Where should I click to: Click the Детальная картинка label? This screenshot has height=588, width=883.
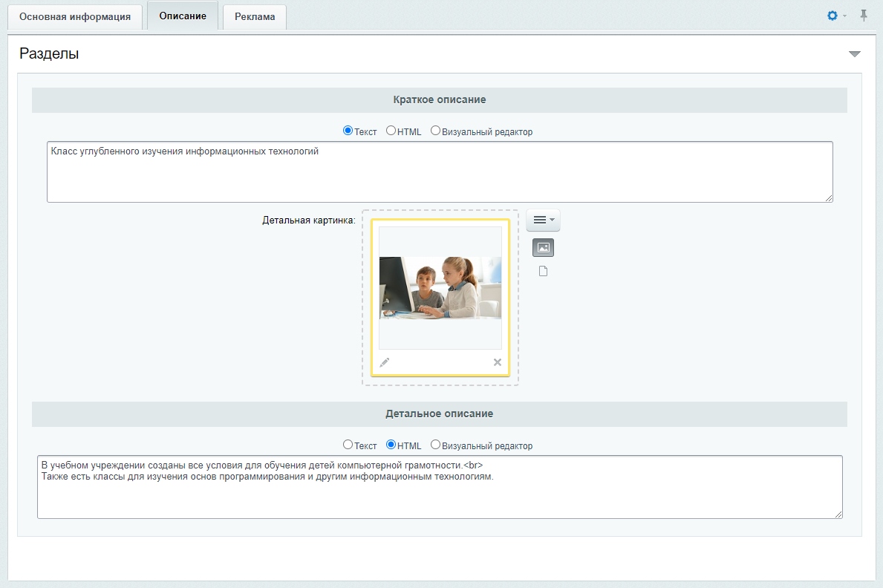pos(309,220)
